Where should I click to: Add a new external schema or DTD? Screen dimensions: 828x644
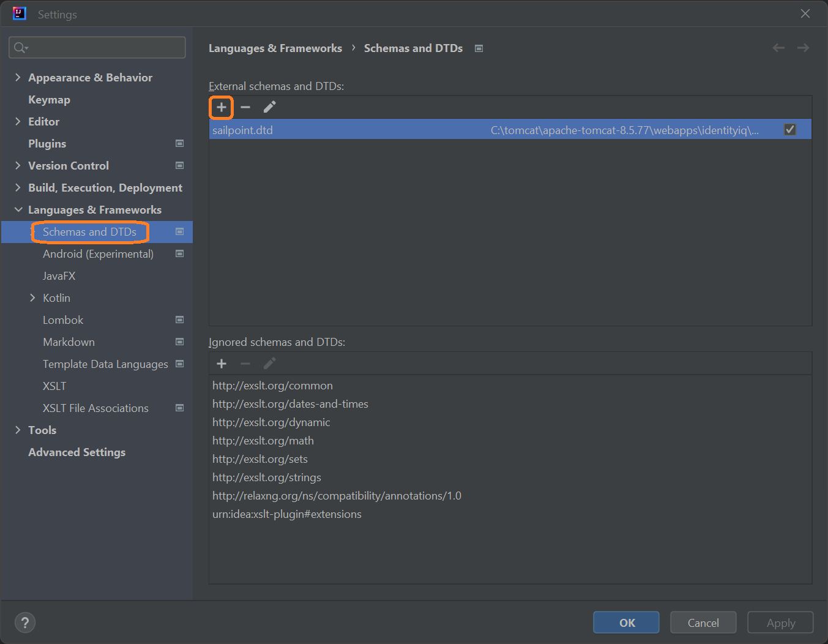222,107
